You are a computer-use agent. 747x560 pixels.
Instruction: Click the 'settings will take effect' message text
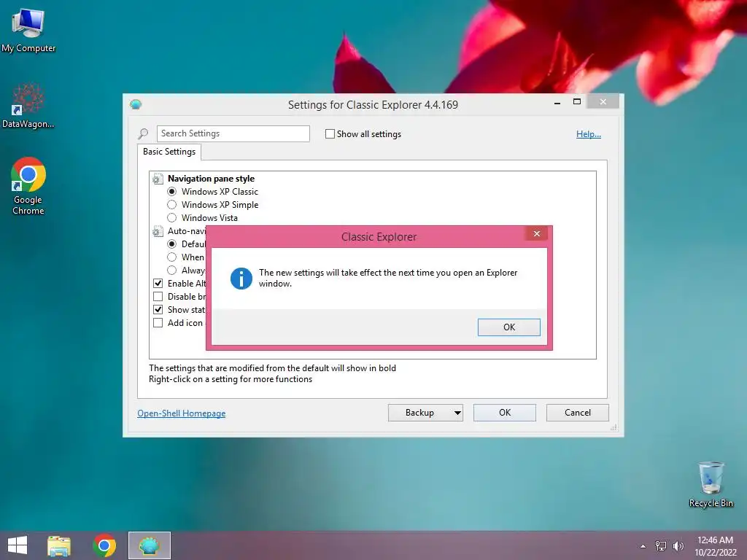(x=388, y=278)
